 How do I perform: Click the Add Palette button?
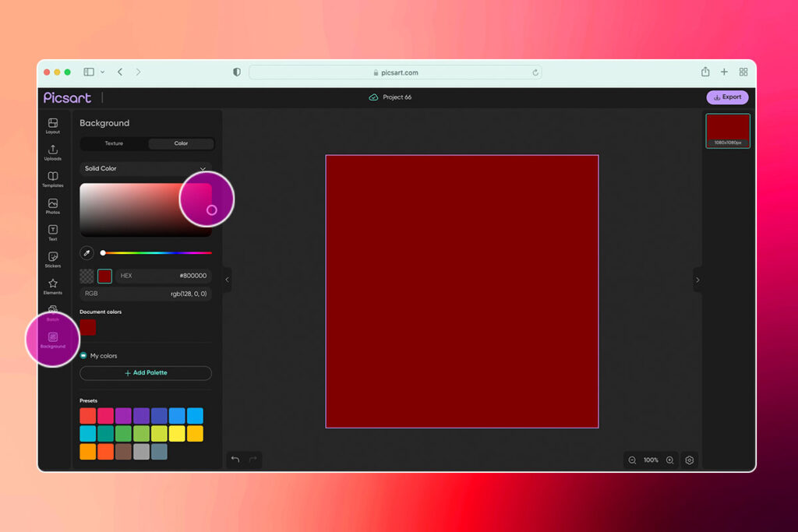click(145, 373)
